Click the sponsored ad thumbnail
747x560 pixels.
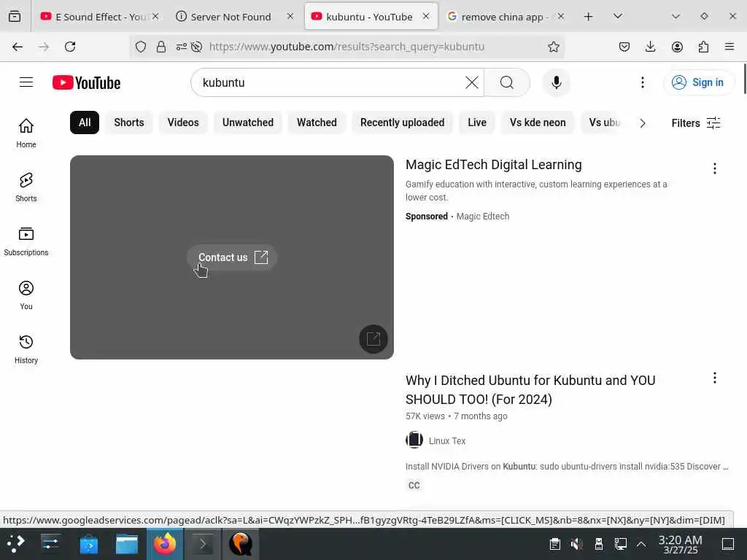(x=232, y=257)
